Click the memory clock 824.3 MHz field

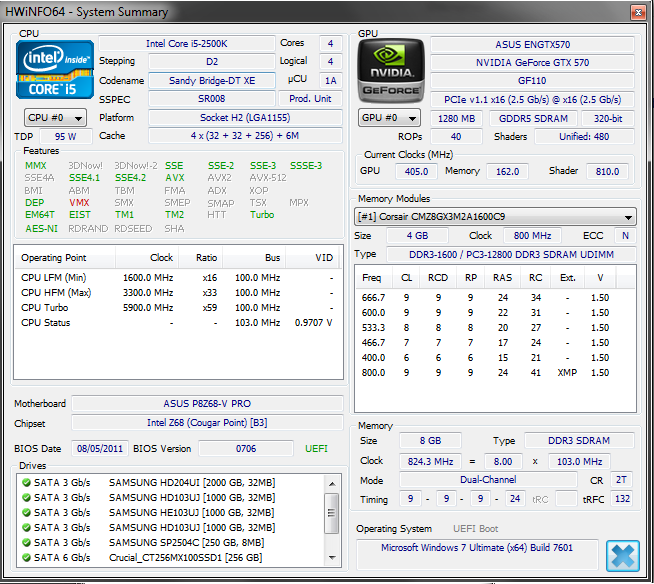[x=430, y=462]
